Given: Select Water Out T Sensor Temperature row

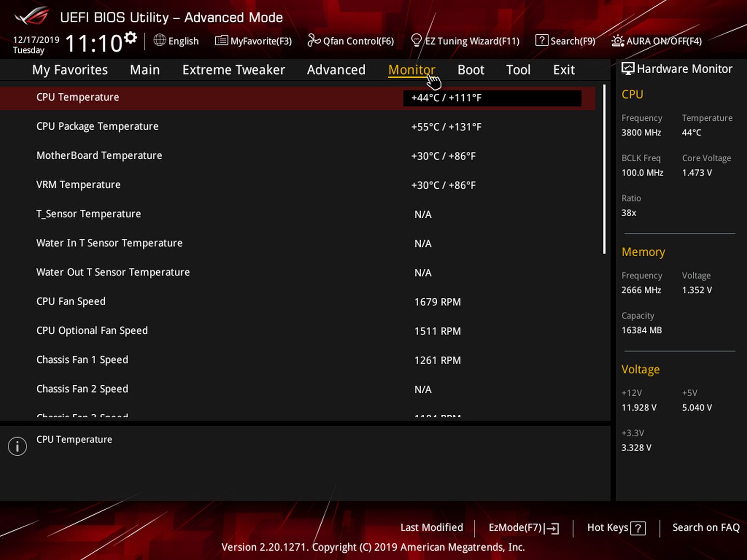Looking at the screenshot, I should click(x=298, y=272).
